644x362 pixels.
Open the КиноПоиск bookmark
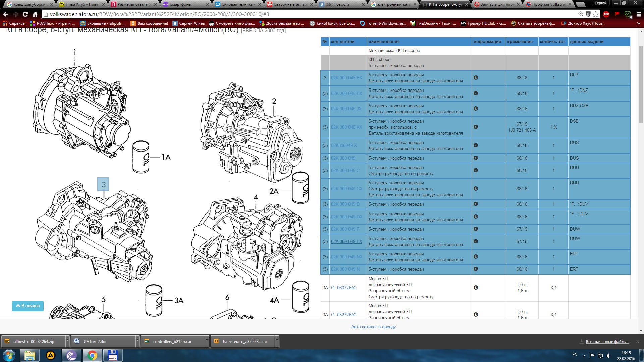(x=332, y=23)
